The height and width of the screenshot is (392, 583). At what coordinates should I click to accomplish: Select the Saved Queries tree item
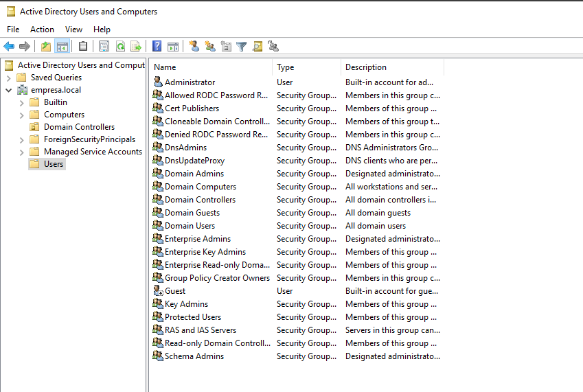point(56,78)
